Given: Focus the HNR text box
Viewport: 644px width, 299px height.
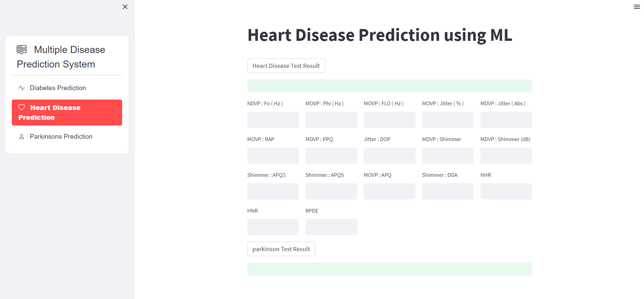Looking at the screenshot, I should pos(273,227).
